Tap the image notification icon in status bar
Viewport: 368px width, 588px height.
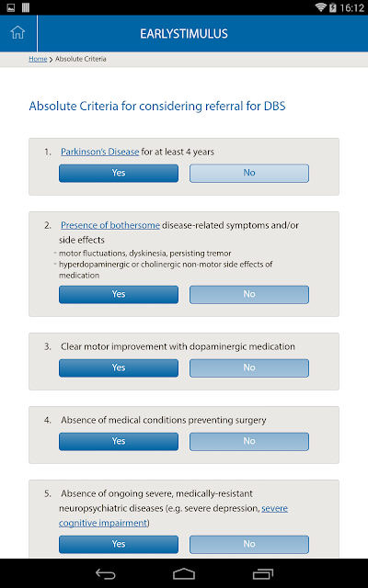pyautogui.click(x=11, y=7)
